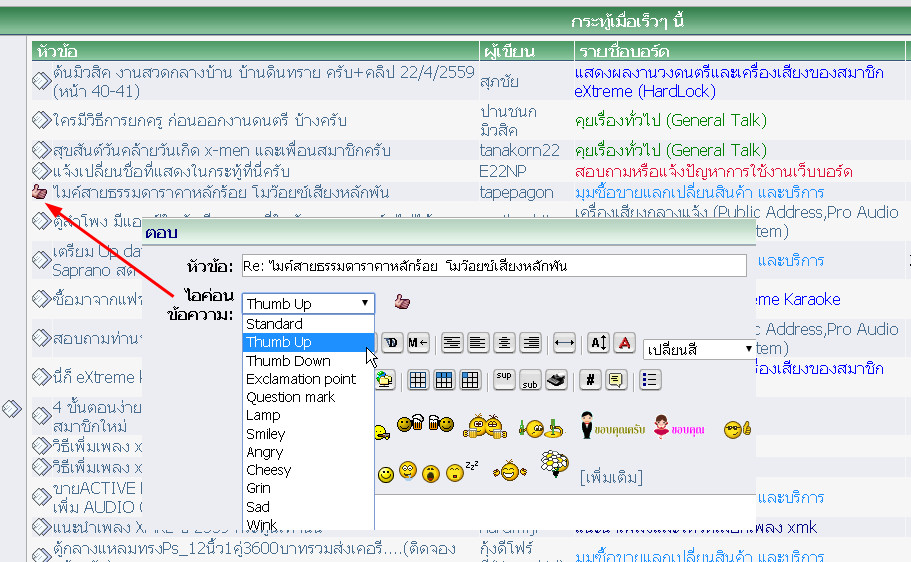Click the FTP link globe-folder icon
The height and width of the screenshot is (562, 911).
[384, 380]
